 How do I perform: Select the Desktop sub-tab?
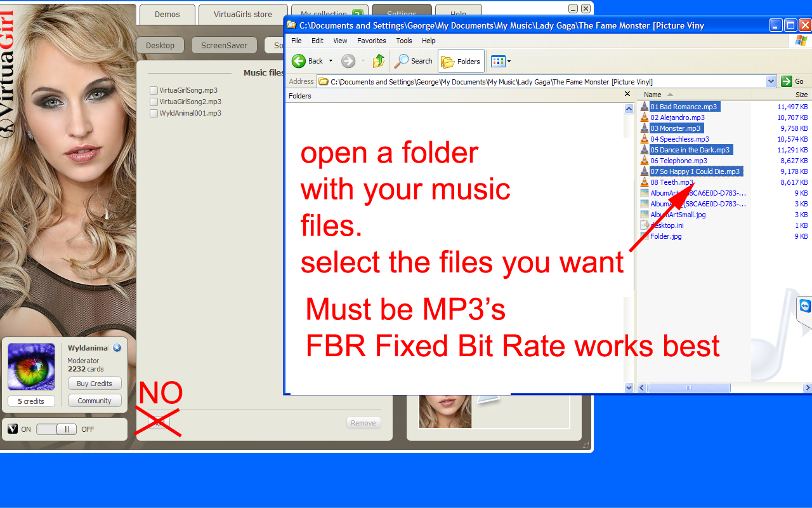point(160,46)
